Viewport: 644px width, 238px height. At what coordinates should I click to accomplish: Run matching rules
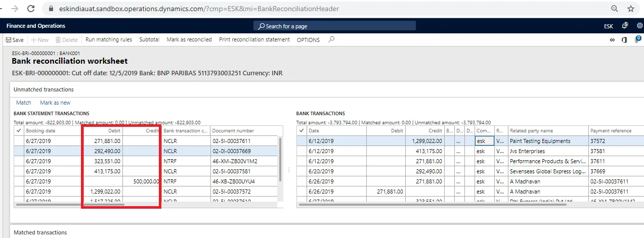pos(109,39)
